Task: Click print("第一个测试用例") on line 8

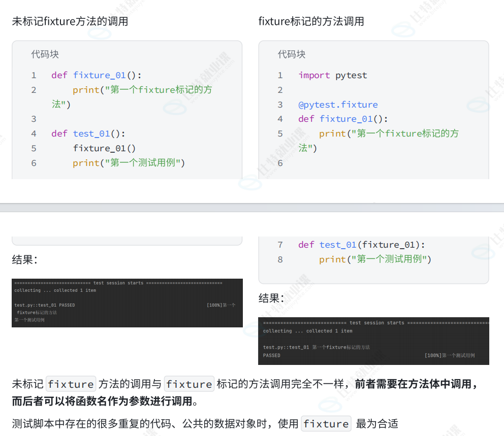Action: tap(375, 259)
